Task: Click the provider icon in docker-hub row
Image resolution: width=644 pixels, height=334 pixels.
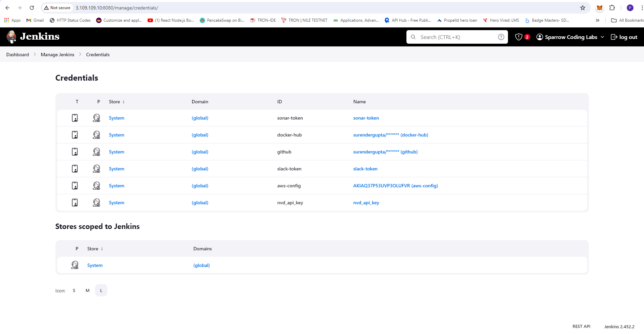Action: [96, 135]
